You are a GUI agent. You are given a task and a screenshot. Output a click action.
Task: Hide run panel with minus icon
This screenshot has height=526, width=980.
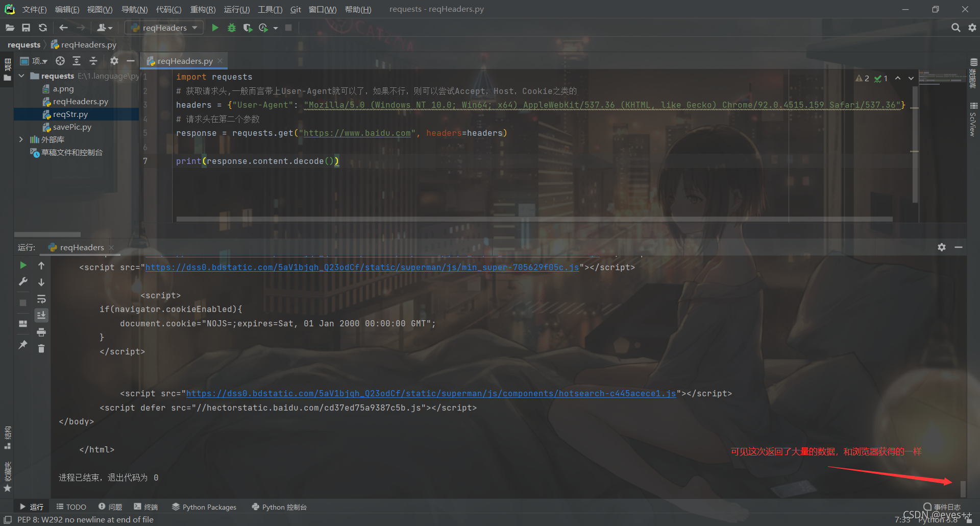959,247
